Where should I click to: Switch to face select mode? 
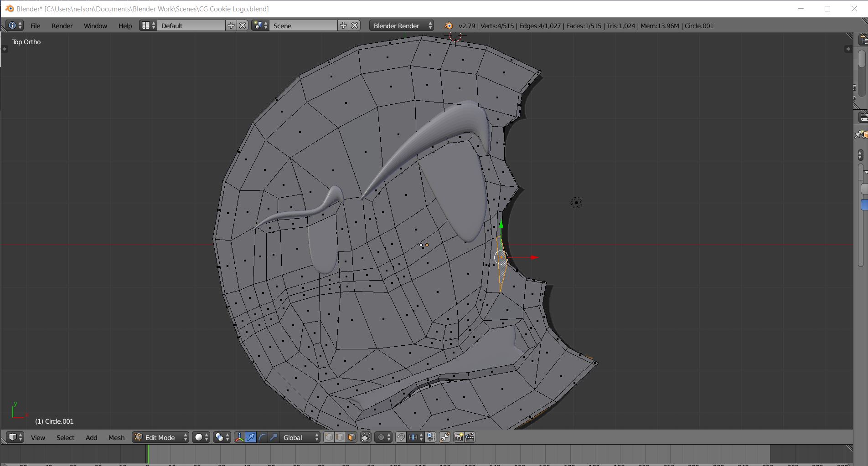(x=351, y=437)
